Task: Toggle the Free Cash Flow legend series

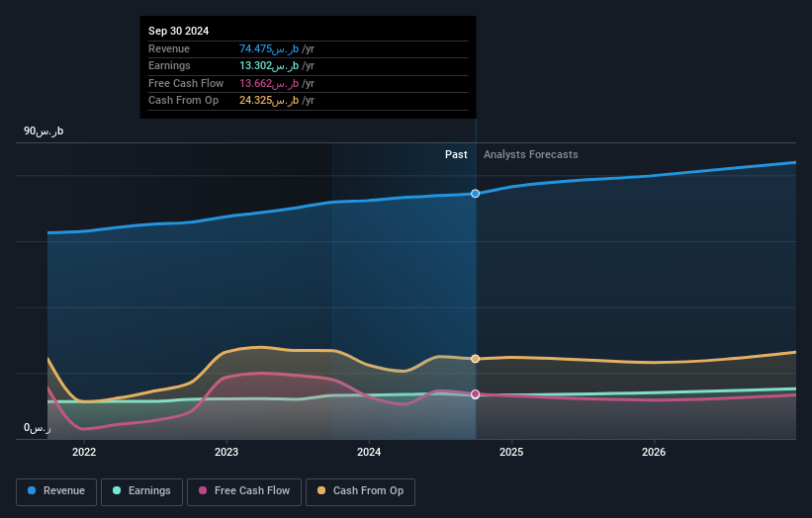Action: point(244,491)
